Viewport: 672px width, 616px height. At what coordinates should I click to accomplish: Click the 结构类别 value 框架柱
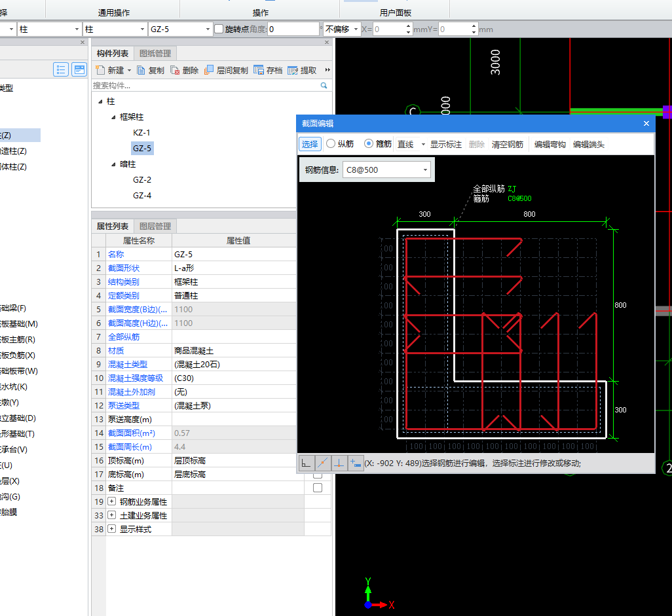click(234, 282)
